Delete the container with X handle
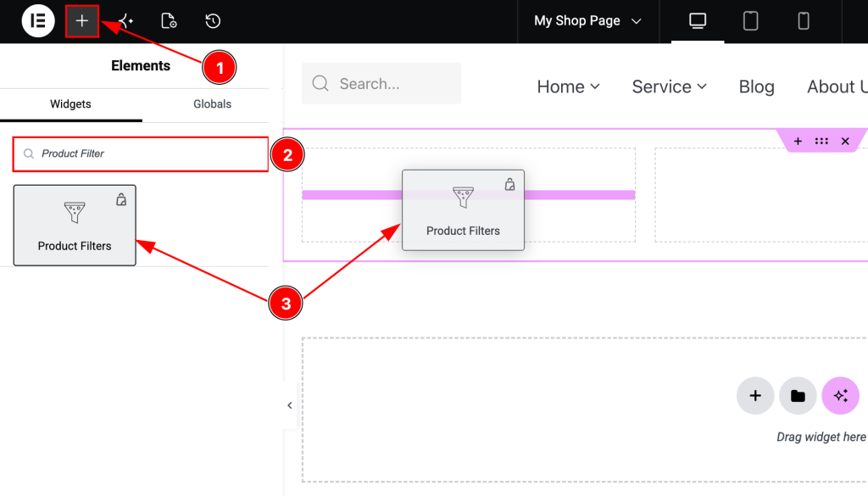This screenshot has width=868, height=496. point(845,141)
